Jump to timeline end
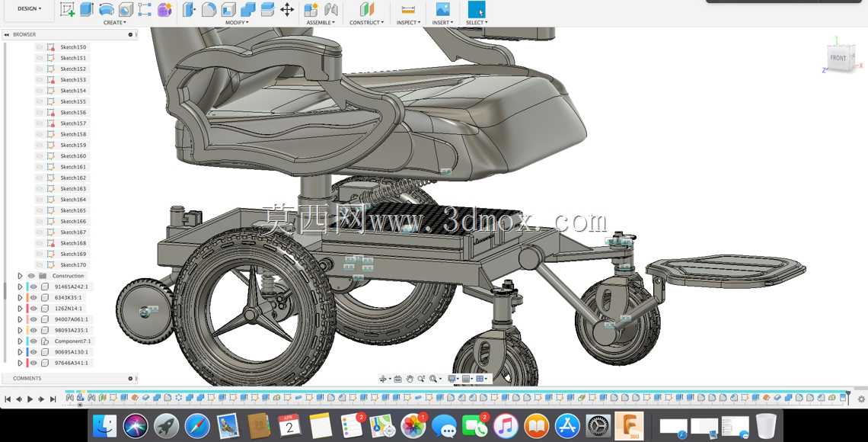The width and height of the screenshot is (868, 442). coord(53,399)
